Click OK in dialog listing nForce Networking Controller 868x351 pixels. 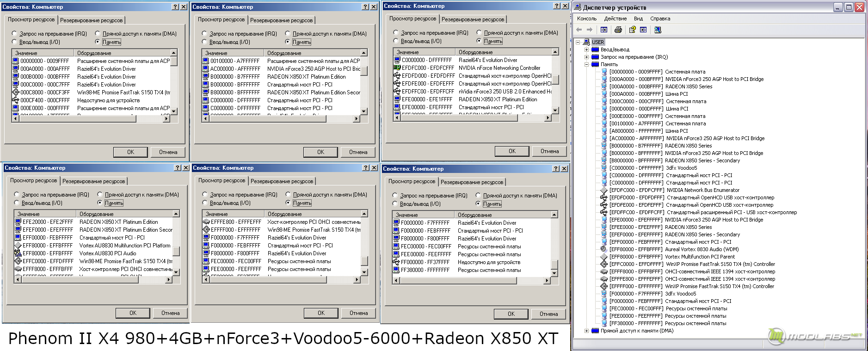pos(512,151)
